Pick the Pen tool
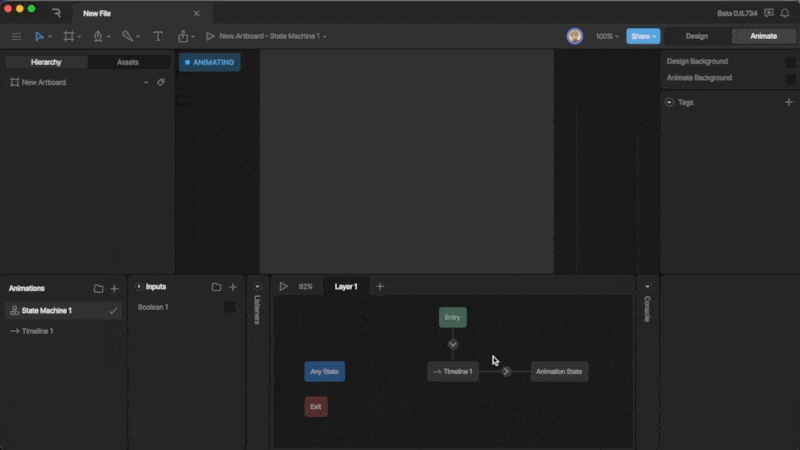 coord(97,36)
